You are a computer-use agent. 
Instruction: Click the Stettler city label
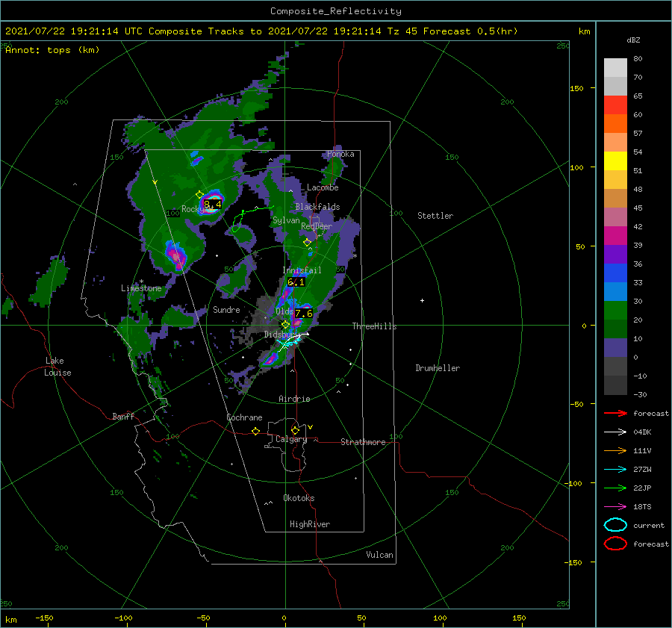coord(435,216)
